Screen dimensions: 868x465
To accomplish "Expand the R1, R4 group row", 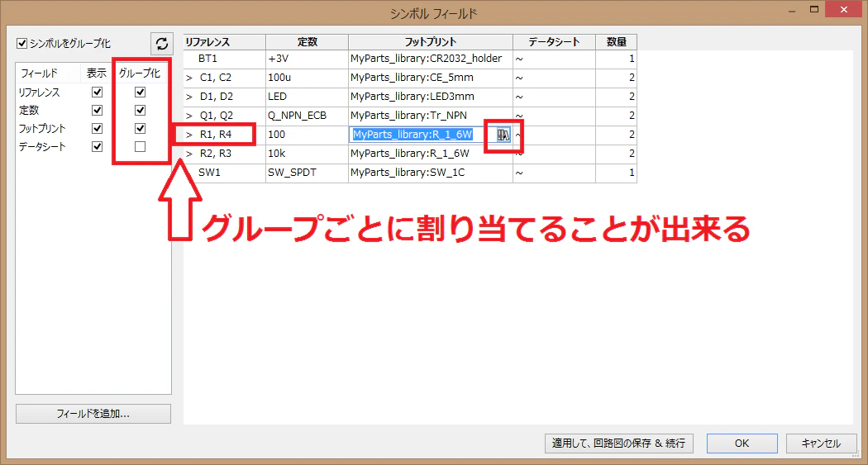I will coord(189,135).
